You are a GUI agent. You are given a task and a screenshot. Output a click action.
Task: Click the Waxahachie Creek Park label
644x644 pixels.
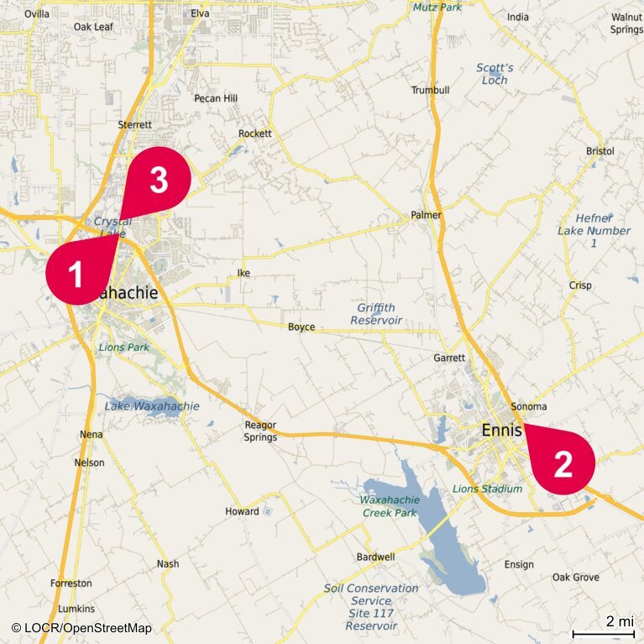390,506
